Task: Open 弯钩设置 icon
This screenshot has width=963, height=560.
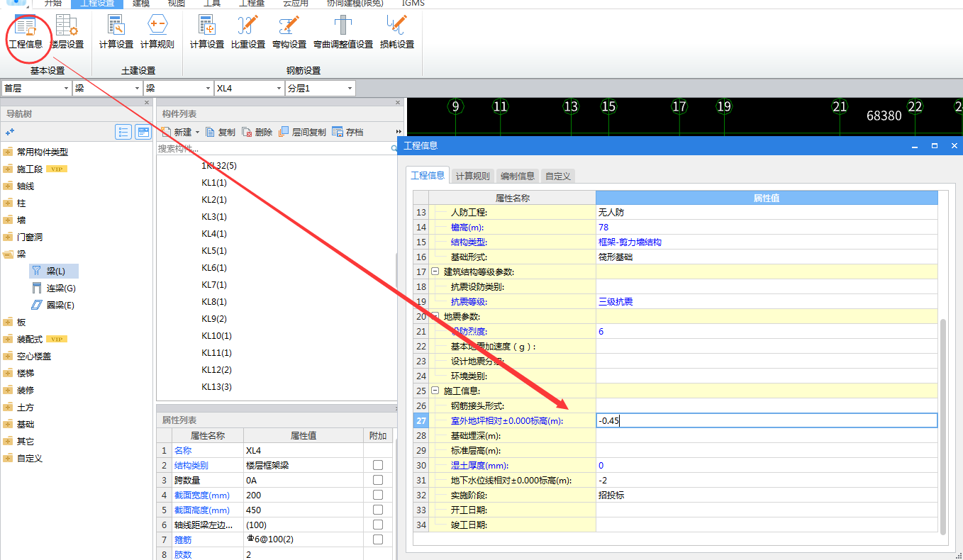Action: click(x=289, y=32)
